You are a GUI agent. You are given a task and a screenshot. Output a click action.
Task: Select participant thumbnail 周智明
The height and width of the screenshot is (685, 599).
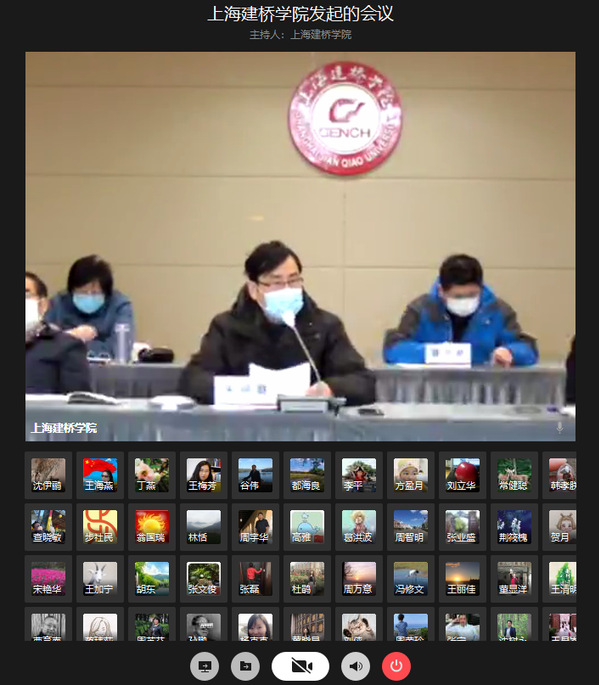(x=411, y=527)
